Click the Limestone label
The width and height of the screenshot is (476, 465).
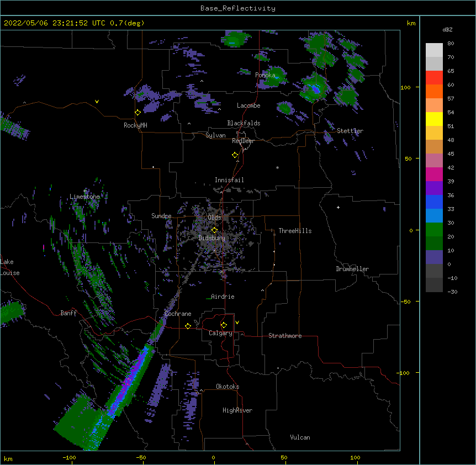pos(84,197)
